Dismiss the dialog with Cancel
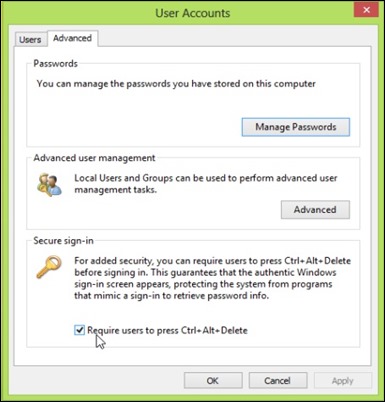This screenshot has height=402, width=385. (x=278, y=381)
